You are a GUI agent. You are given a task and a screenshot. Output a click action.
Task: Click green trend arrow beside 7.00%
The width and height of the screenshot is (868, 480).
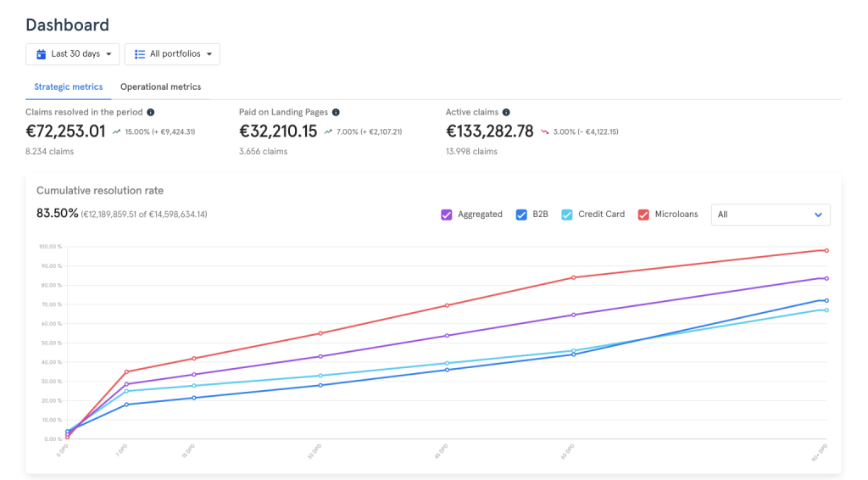click(328, 132)
